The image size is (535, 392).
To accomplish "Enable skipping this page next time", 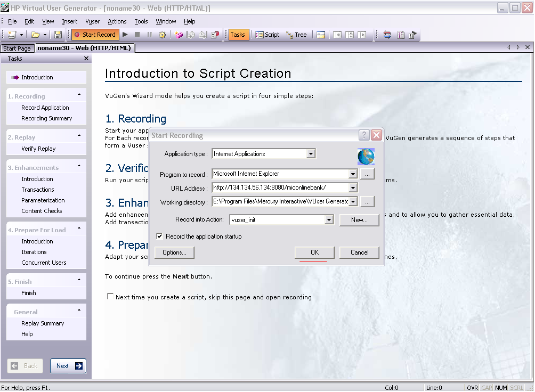I will [110, 297].
